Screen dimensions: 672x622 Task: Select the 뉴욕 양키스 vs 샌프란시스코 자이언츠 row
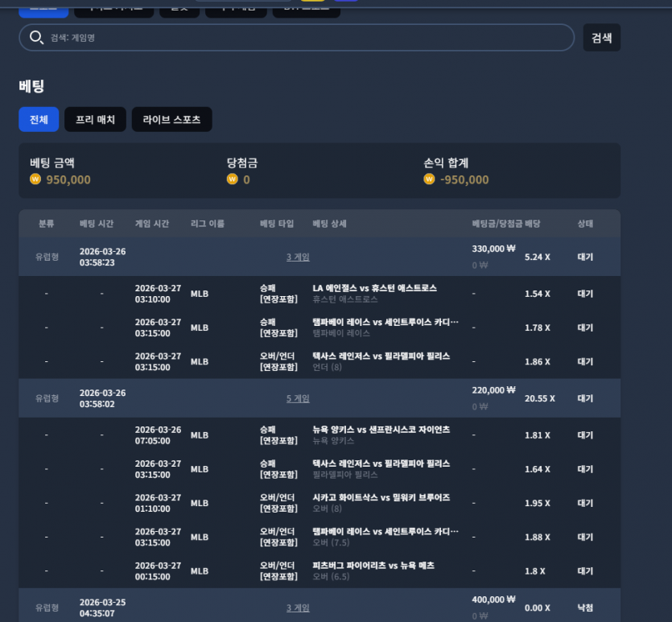click(320, 435)
